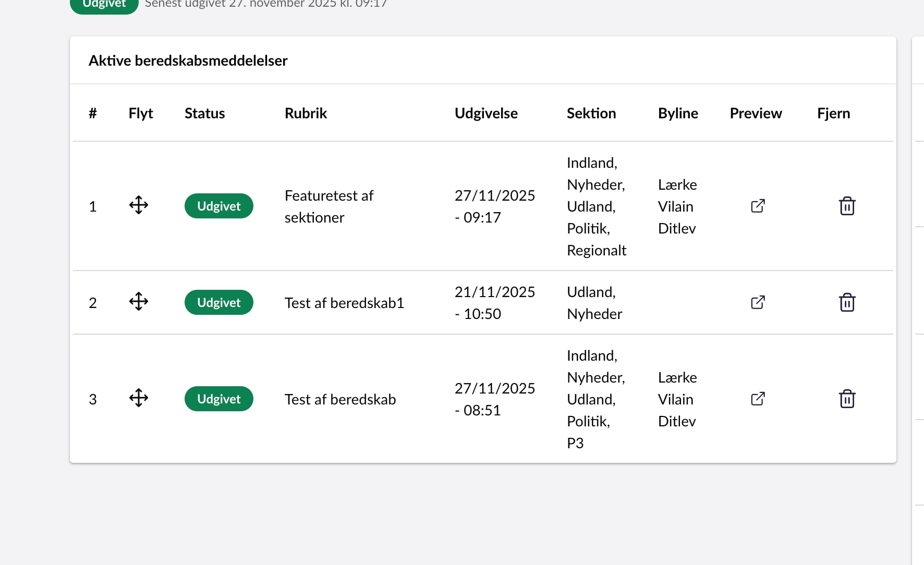Open preview for Featuretest af sektioner
Image resolution: width=924 pixels, height=565 pixels.
click(x=758, y=206)
